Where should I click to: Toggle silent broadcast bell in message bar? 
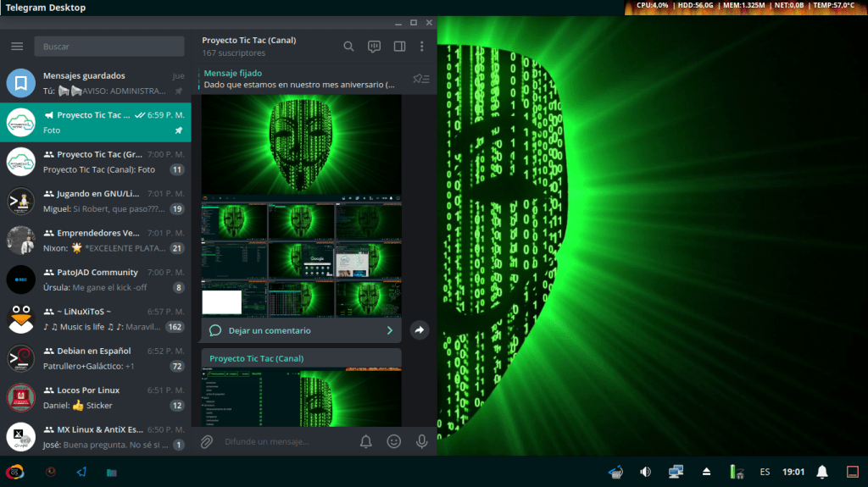(366, 441)
